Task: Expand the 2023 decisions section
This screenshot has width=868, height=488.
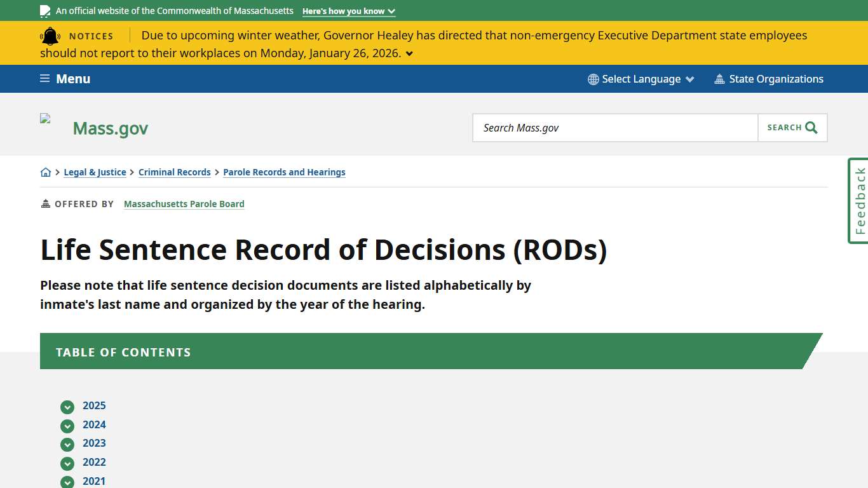Action: pyautogui.click(x=67, y=444)
